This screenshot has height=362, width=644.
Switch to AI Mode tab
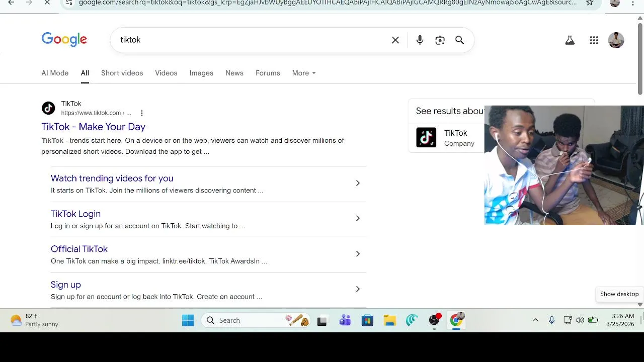point(55,73)
